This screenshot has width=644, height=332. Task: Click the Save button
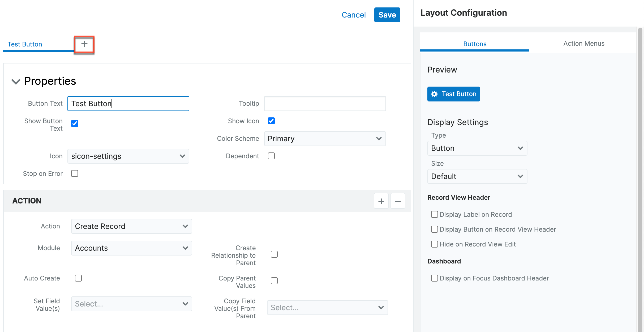(x=387, y=15)
